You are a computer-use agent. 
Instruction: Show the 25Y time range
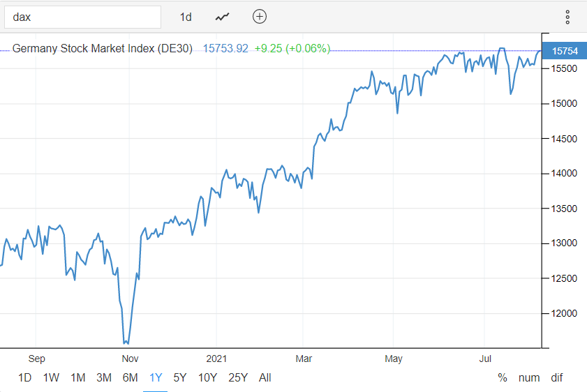click(238, 378)
